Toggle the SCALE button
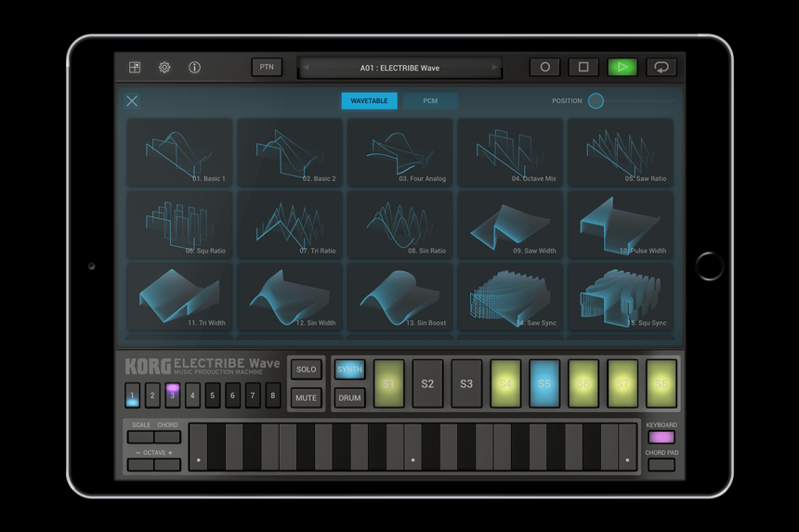The width and height of the screenshot is (799, 532). point(140,436)
